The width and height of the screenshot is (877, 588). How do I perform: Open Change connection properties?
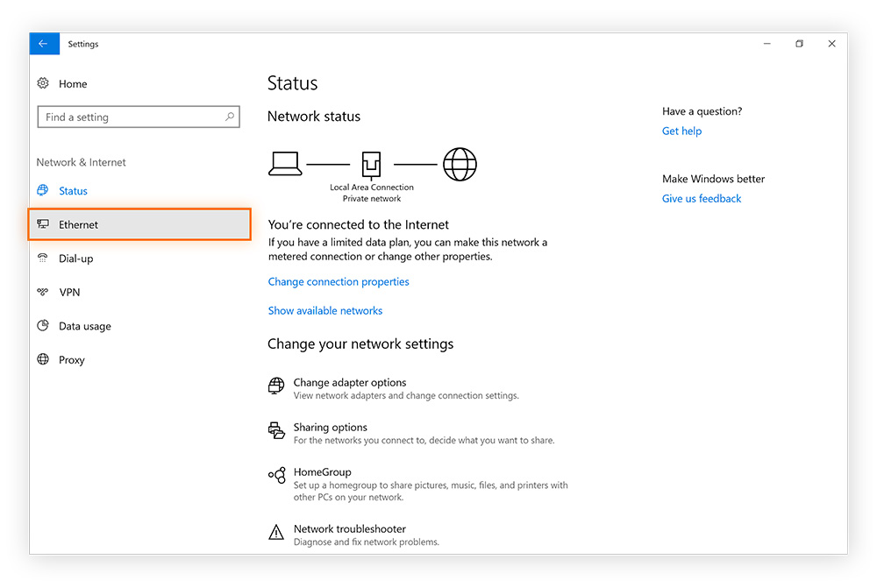click(x=339, y=281)
